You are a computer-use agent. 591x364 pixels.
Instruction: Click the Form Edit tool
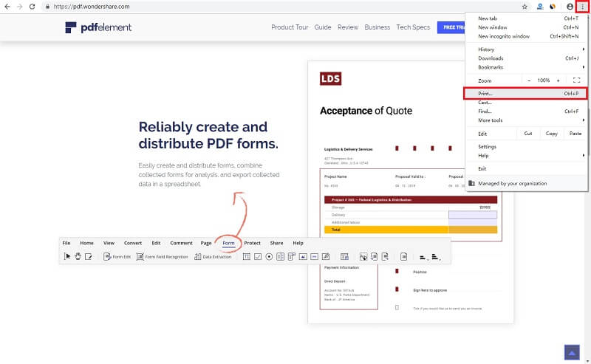click(117, 257)
